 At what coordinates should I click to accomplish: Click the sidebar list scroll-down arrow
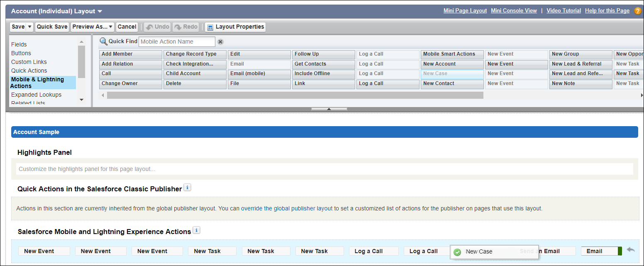[x=81, y=100]
